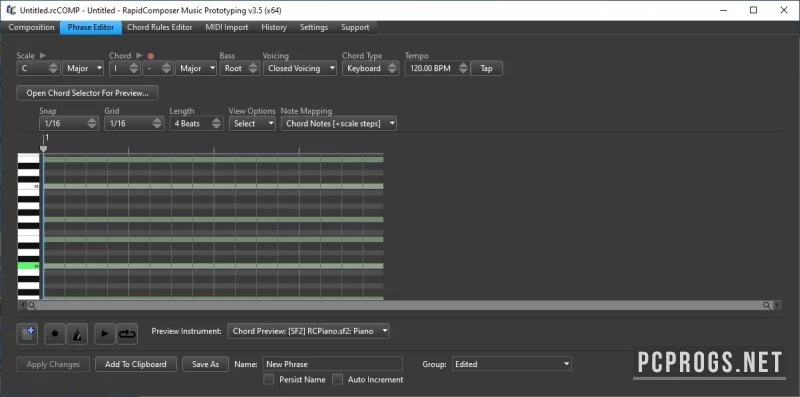The image size is (800, 397).
Task: Switch to the History tab
Action: pos(274,28)
